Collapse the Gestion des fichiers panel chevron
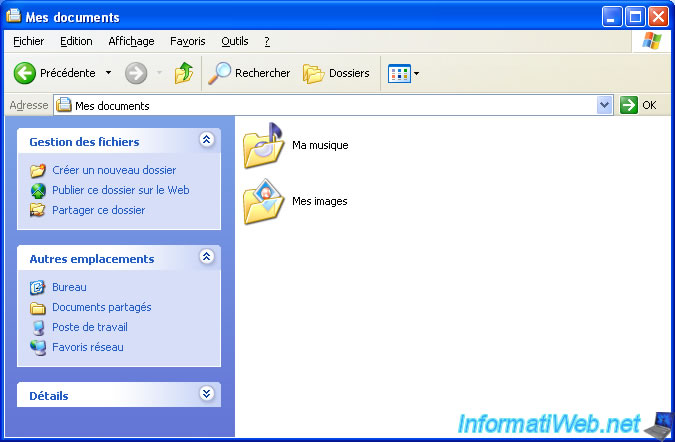 [x=207, y=139]
